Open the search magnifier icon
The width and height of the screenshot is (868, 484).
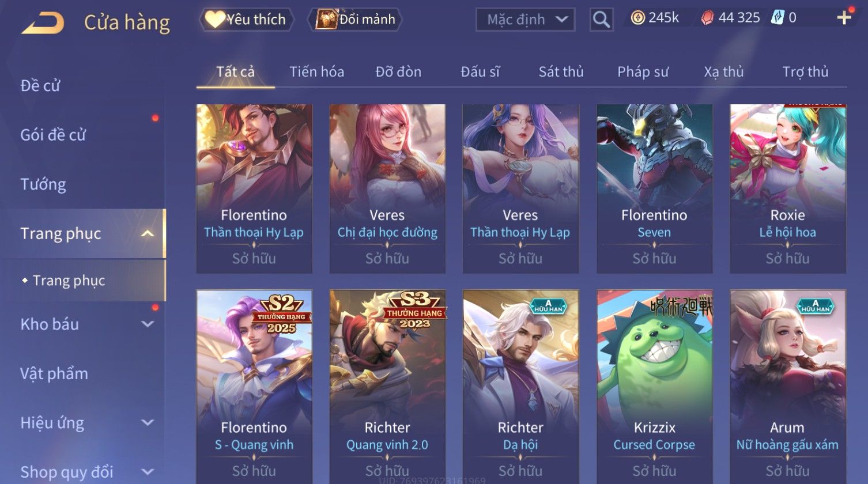pyautogui.click(x=601, y=20)
